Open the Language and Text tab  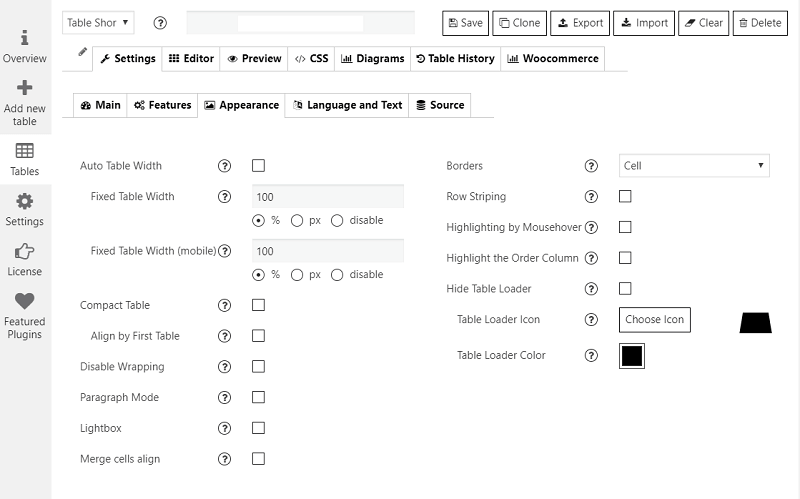click(x=347, y=105)
